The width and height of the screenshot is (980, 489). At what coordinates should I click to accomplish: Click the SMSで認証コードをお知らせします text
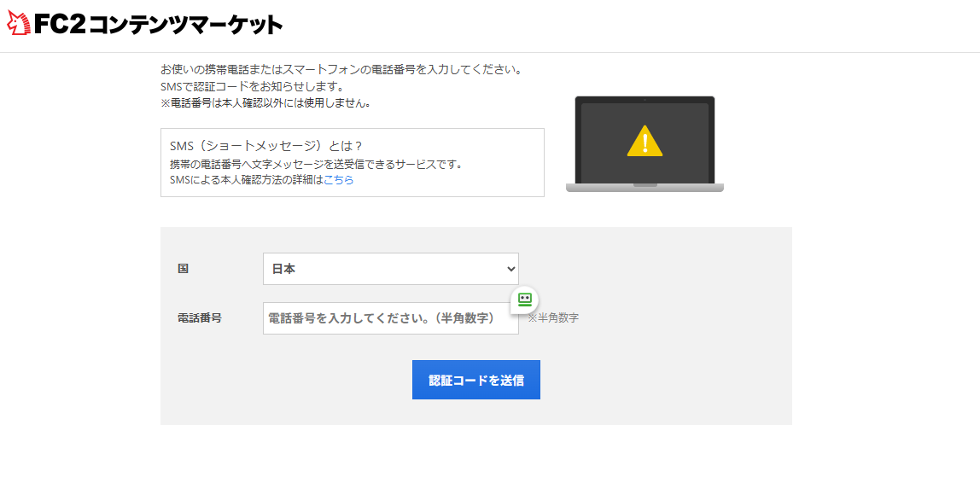pos(251,86)
